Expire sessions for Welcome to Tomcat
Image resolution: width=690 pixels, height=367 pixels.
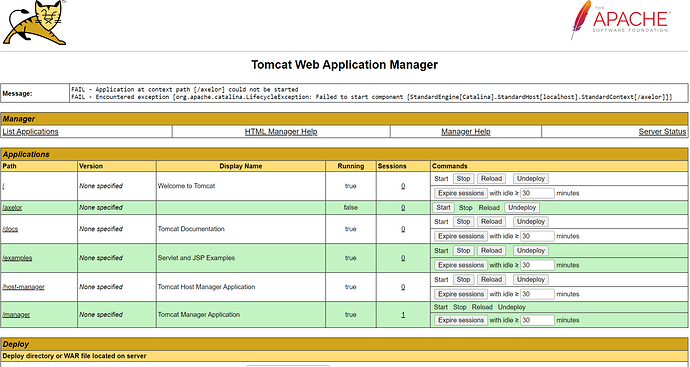tap(461, 193)
